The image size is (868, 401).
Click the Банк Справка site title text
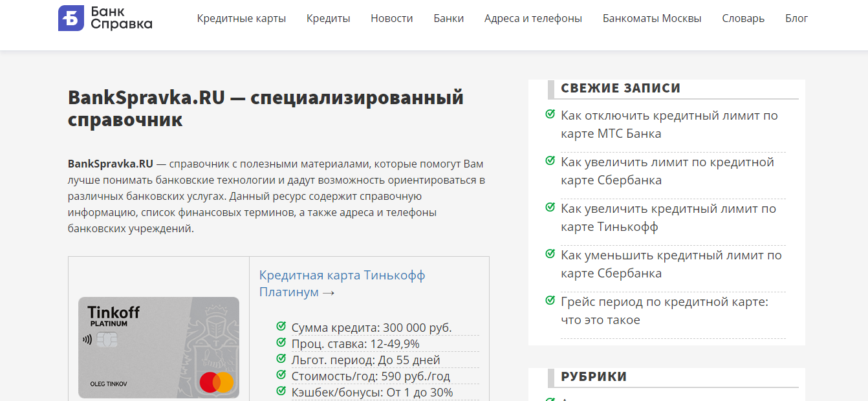pos(122,18)
